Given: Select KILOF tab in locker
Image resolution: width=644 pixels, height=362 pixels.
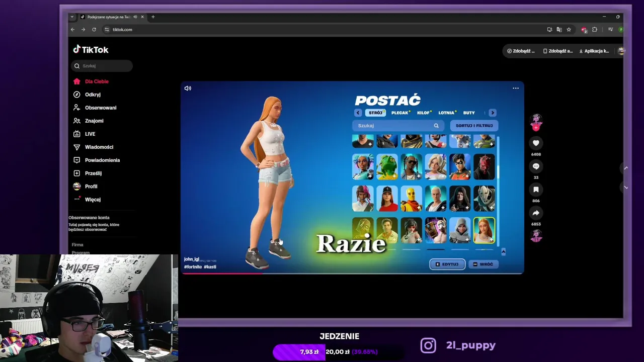Looking at the screenshot, I should [424, 113].
